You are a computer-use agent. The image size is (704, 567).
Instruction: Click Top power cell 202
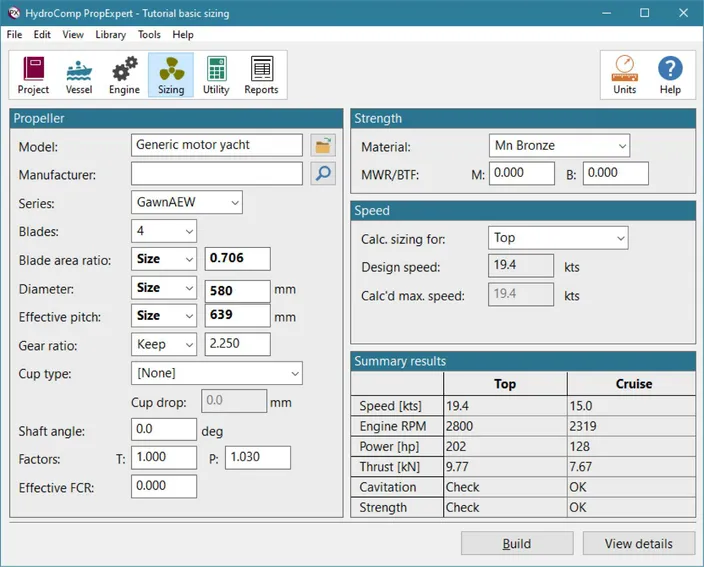pyautogui.click(x=505, y=446)
